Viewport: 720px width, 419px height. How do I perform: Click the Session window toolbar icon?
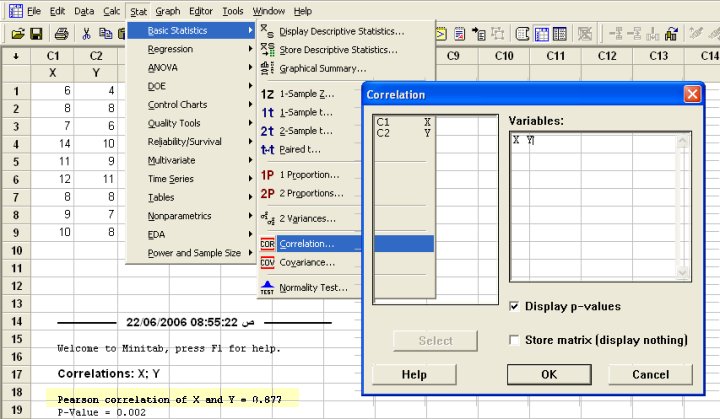[x=441, y=34]
